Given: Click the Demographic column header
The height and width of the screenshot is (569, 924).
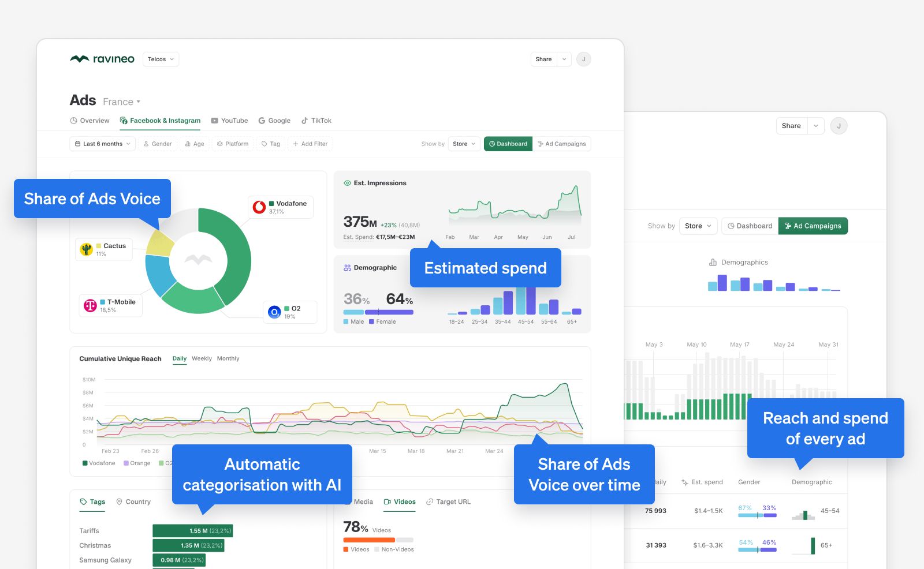Looking at the screenshot, I should (x=811, y=482).
